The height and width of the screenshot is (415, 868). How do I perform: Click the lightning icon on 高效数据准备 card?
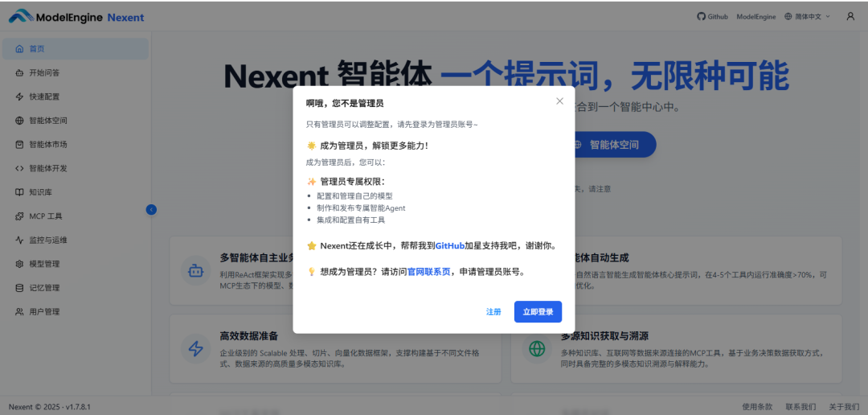point(195,348)
